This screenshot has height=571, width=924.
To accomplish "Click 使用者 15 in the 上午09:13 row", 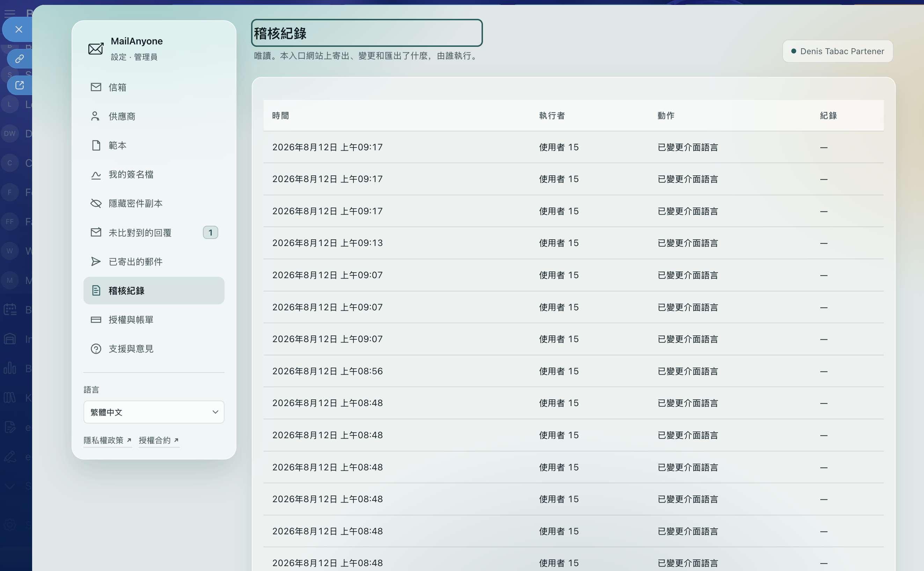I will coord(559,243).
